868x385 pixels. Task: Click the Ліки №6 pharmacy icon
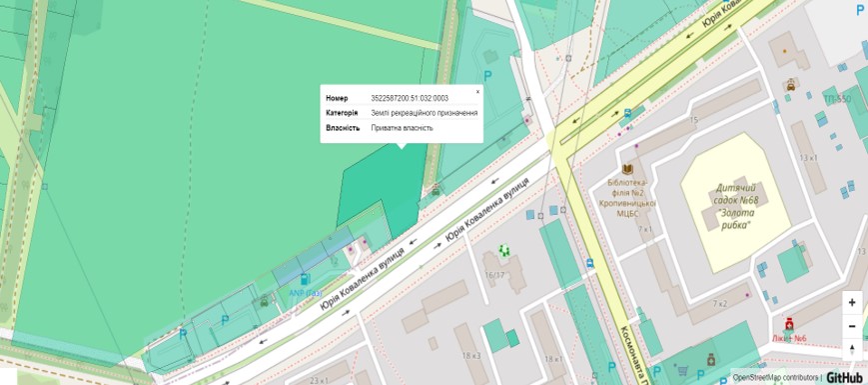click(x=788, y=323)
